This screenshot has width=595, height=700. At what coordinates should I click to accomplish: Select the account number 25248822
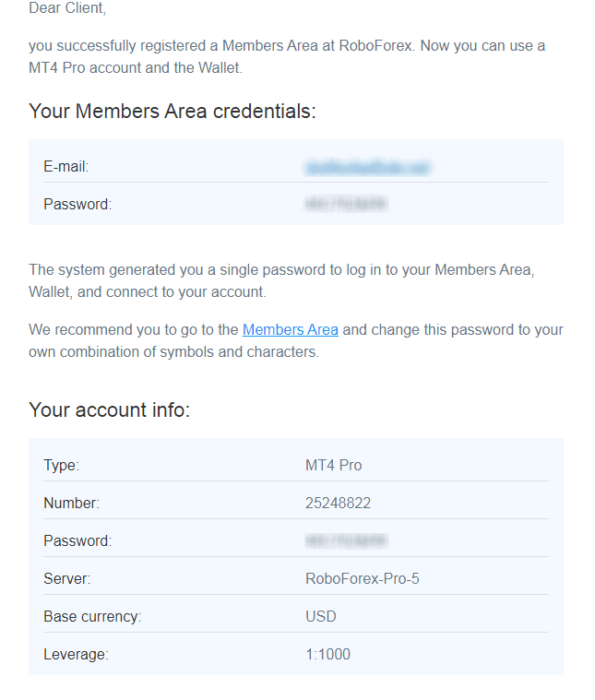point(338,504)
